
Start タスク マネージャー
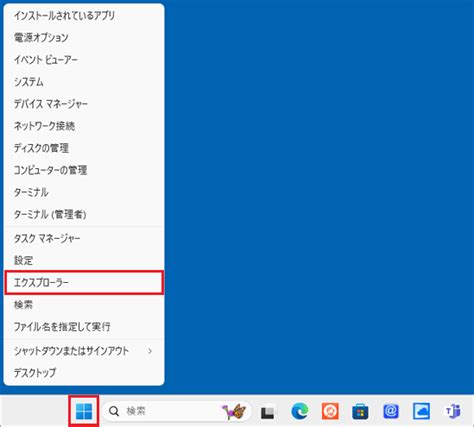click(x=84, y=238)
